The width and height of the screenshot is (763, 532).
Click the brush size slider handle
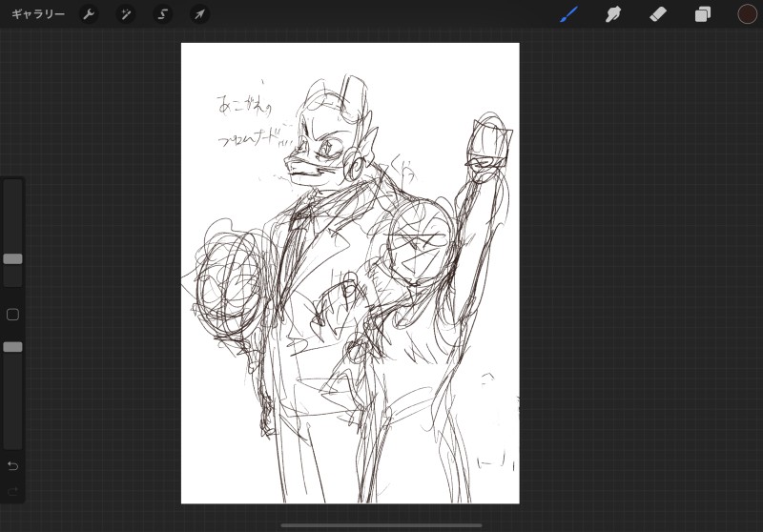tap(12, 258)
